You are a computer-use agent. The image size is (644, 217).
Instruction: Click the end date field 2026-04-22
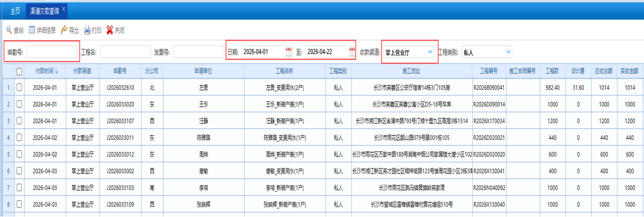(326, 52)
